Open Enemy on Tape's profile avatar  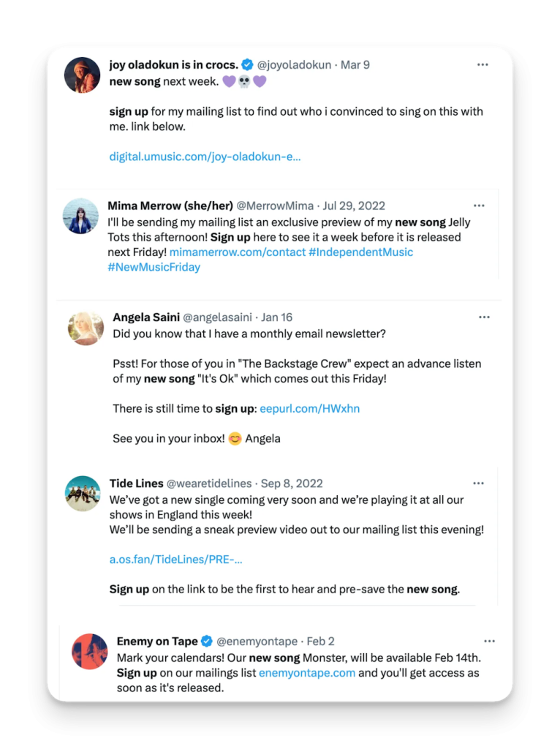pyautogui.click(x=89, y=651)
